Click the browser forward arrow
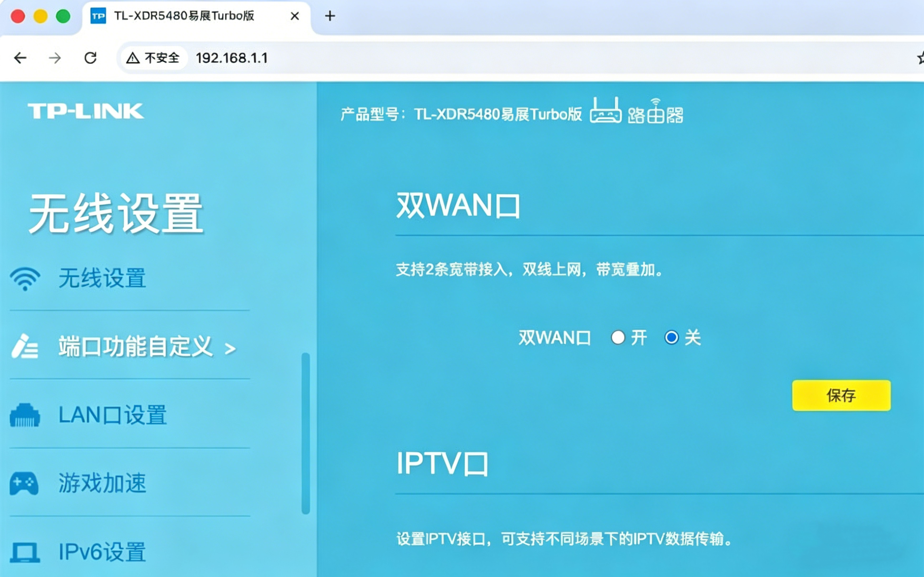 tap(55, 58)
